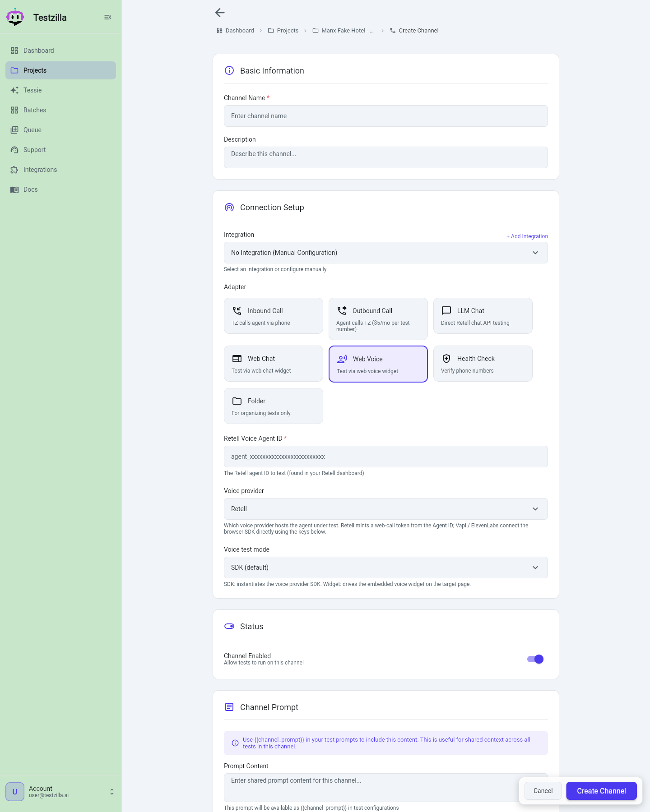This screenshot has height=812, width=650.
Task: Click the user avatar U icon
Action: [15, 792]
